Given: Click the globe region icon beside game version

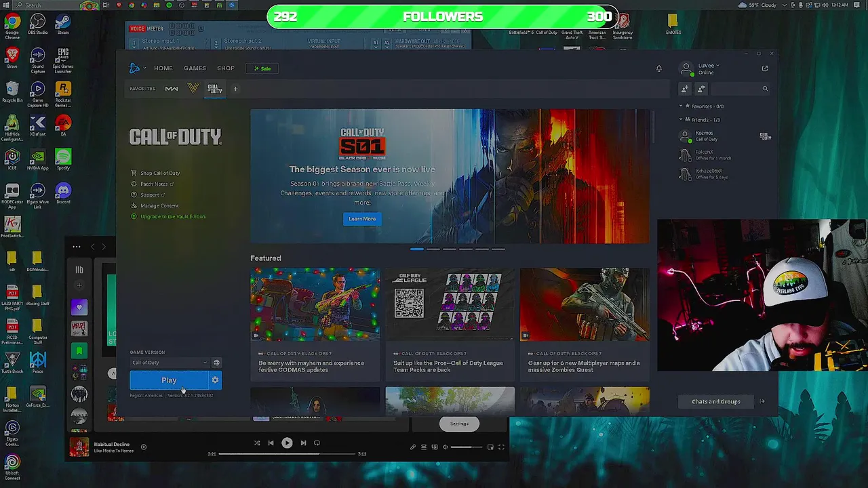Looking at the screenshot, I should point(216,363).
